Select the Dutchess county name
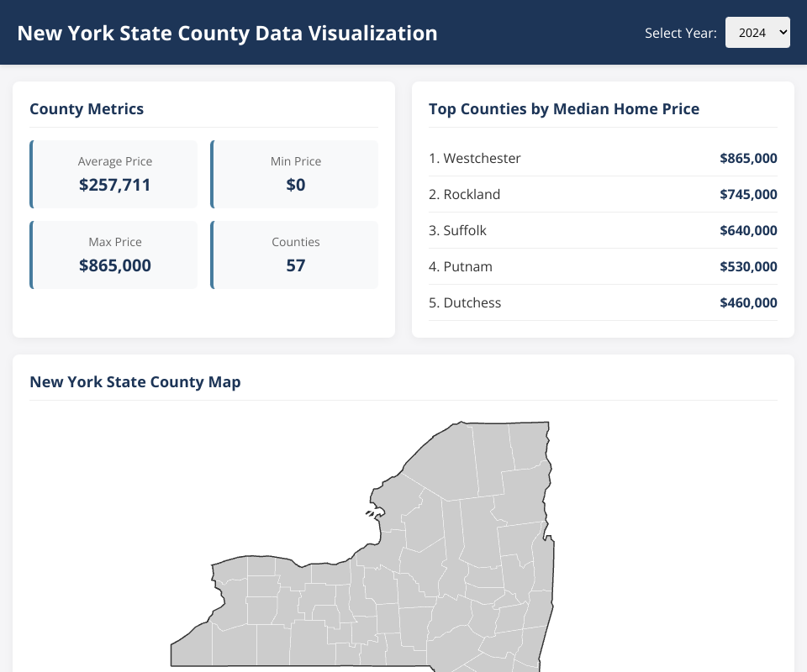Image resolution: width=807 pixels, height=672 pixels. 472,302
